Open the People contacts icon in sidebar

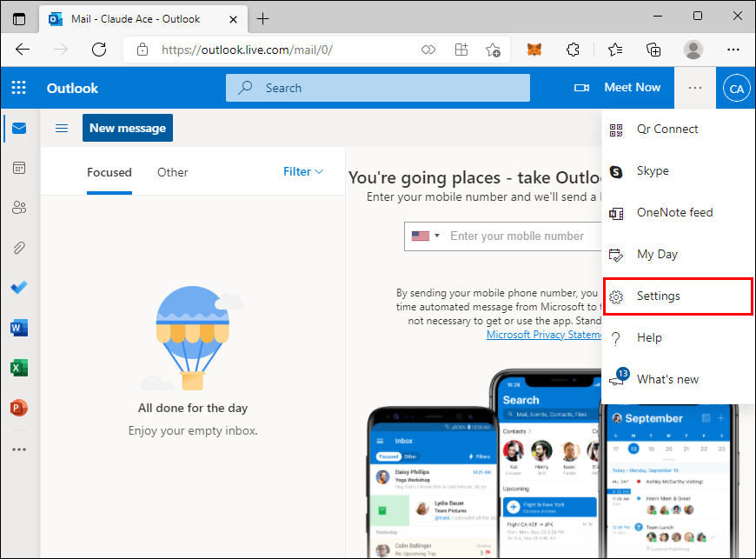[x=19, y=208]
